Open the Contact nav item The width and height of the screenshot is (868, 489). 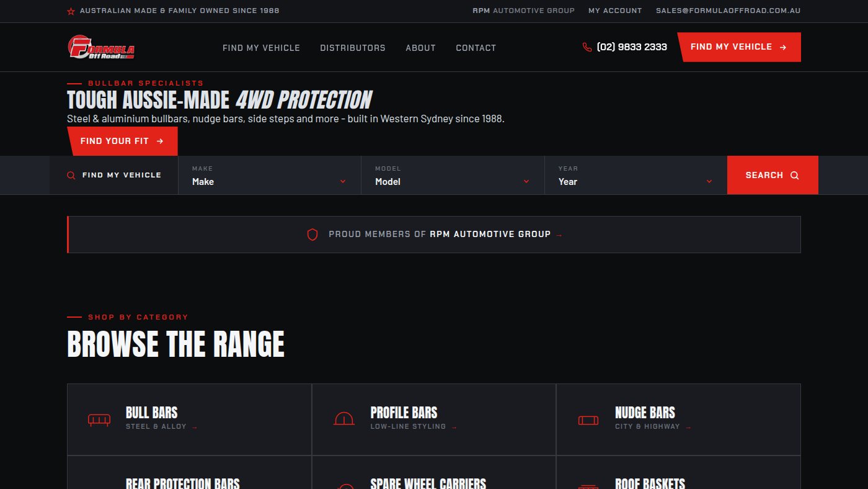tap(476, 48)
